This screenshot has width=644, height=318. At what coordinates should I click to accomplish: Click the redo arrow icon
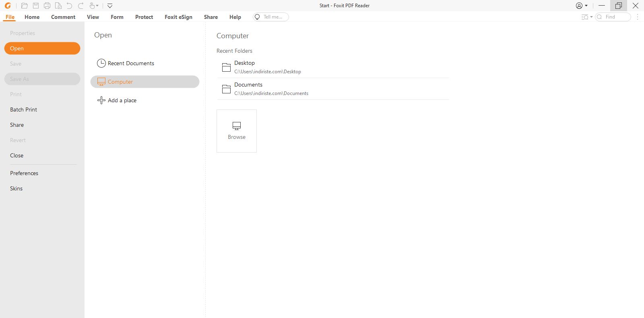[80, 6]
